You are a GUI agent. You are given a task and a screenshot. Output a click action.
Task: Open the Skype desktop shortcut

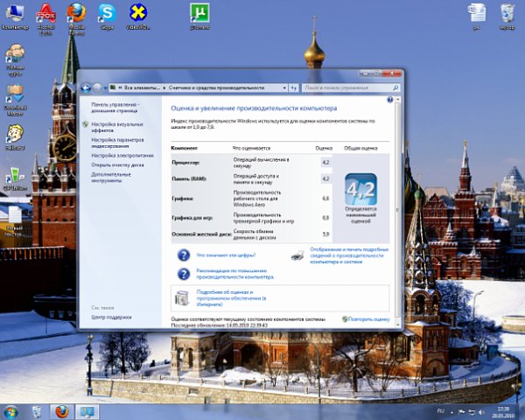click(107, 17)
